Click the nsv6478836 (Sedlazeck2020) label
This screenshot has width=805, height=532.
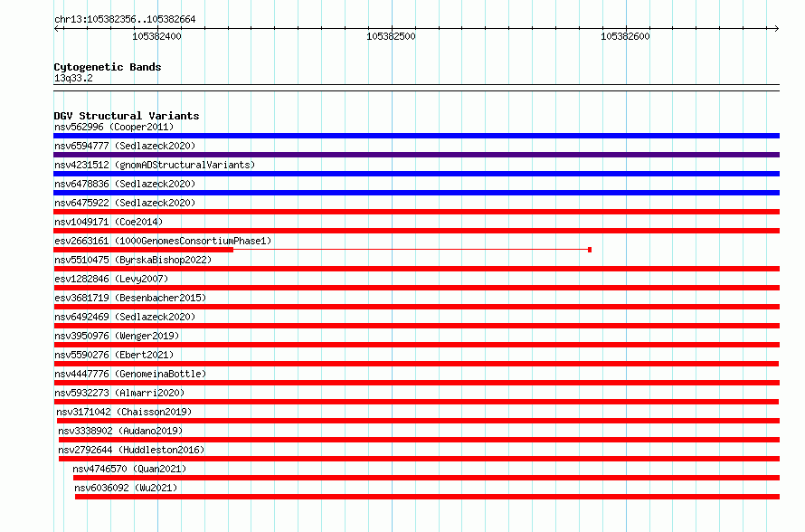125,184
